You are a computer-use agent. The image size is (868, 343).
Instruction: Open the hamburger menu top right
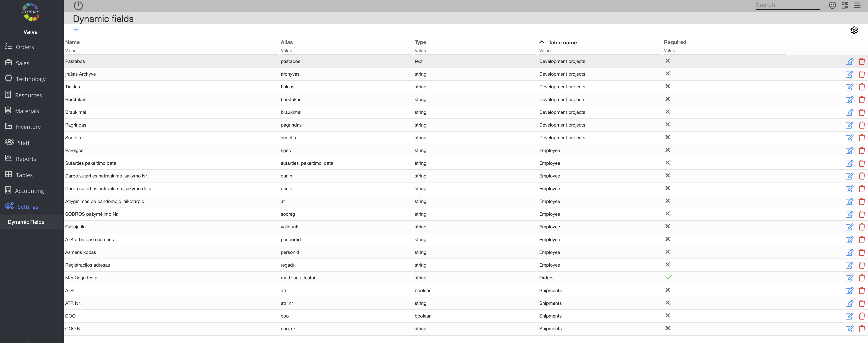click(x=857, y=5)
